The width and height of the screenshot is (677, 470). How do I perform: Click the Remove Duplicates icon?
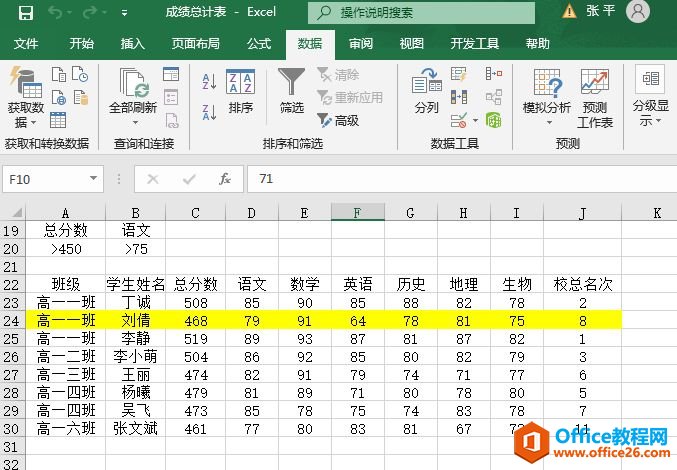[459, 98]
